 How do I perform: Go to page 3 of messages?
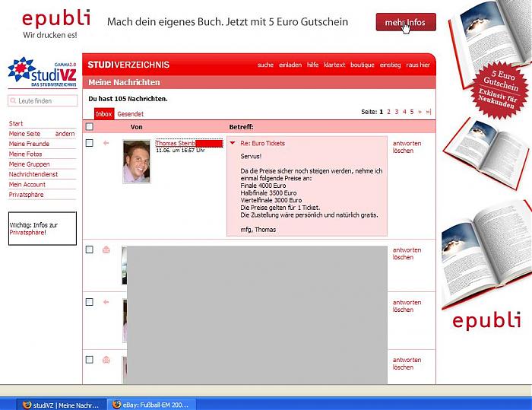click(x=397, y=112)
